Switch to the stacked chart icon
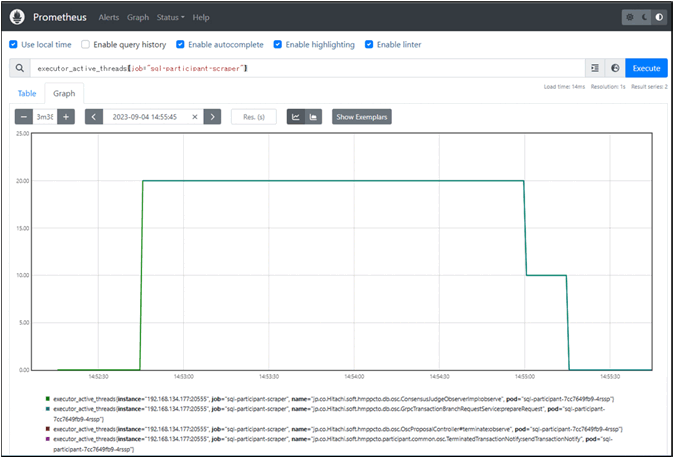This screenshot has height=458, width=674. [313, 117]
